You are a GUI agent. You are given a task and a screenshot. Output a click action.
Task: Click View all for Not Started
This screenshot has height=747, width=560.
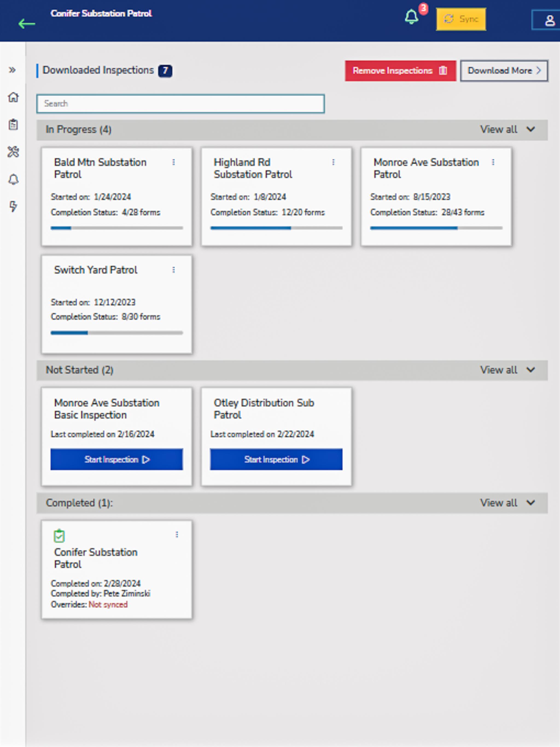point(498,370)
